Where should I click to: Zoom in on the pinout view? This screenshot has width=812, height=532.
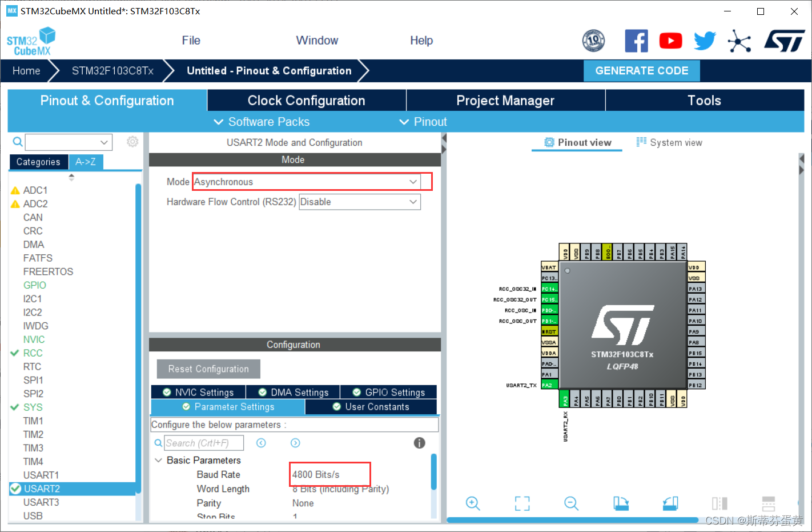pyautogui.click(x=473, y=503)
